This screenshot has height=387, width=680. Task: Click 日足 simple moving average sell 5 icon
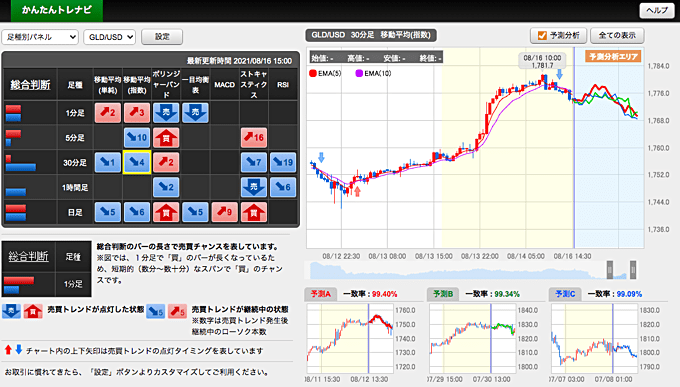[x=108, y=212]
